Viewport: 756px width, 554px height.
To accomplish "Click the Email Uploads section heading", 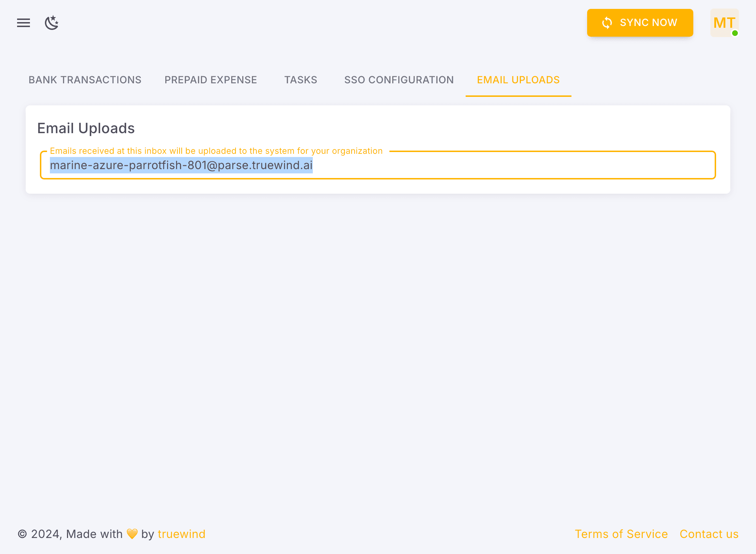I will (x=86, y=128).
